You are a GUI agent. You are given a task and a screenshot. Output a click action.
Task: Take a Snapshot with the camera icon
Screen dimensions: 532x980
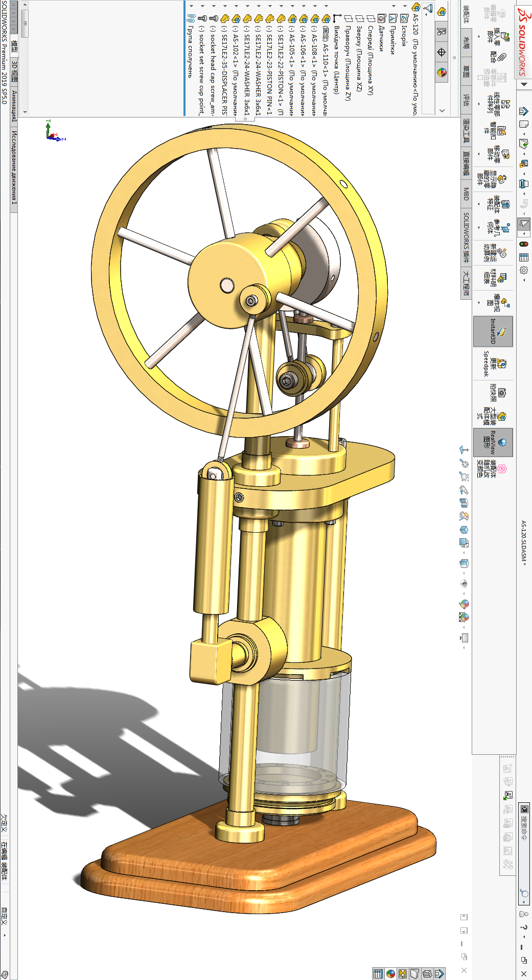[x=501, y=392]
